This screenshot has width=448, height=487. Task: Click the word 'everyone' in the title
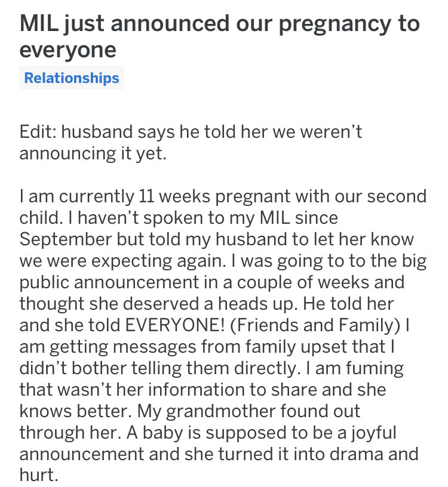67,50
